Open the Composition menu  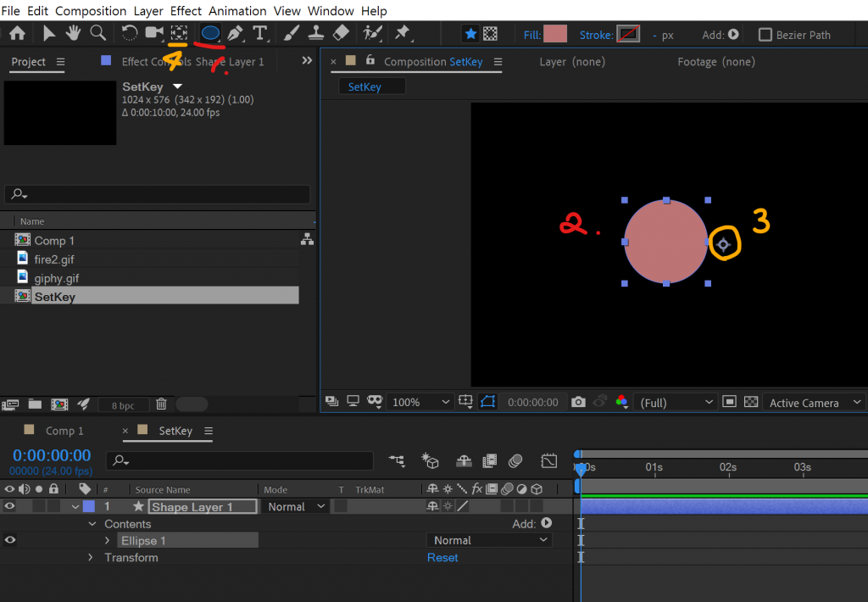point(90,11)
